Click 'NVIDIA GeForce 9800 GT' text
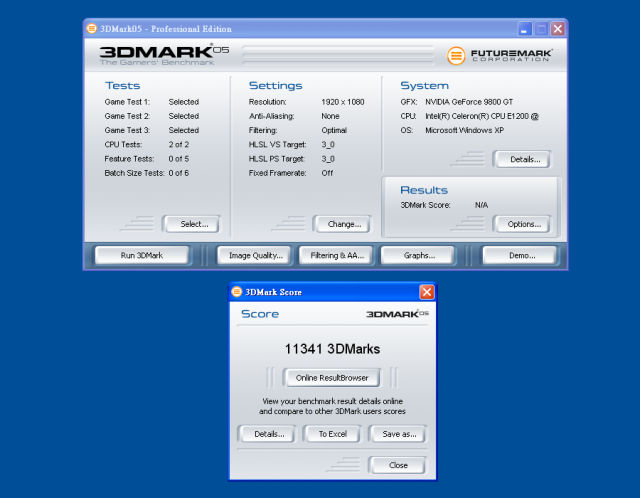The height and width of the screenshot is (498, 640). pyautogui.click(x=469, y=102)
